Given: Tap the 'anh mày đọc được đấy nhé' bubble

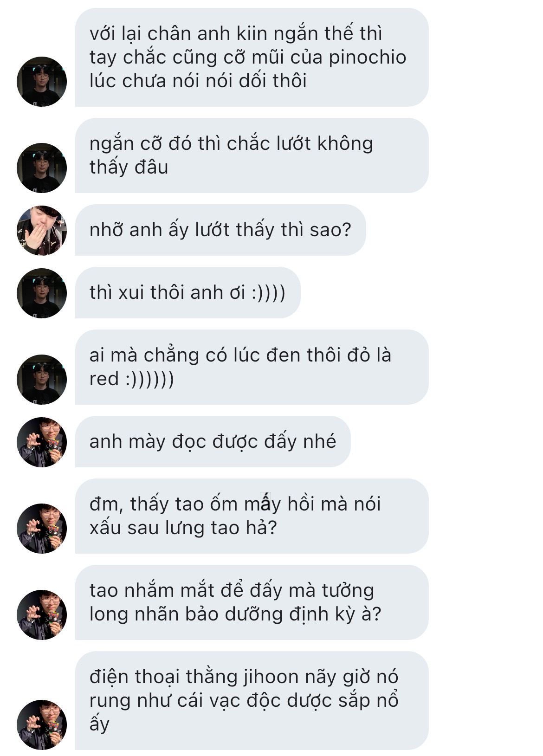Looking at the screenshot, I should pyautogui.click(x=213, y=441).
